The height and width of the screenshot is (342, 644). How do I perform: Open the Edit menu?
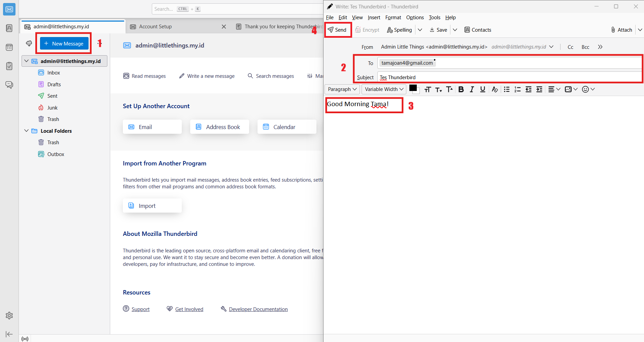(343, 18)
